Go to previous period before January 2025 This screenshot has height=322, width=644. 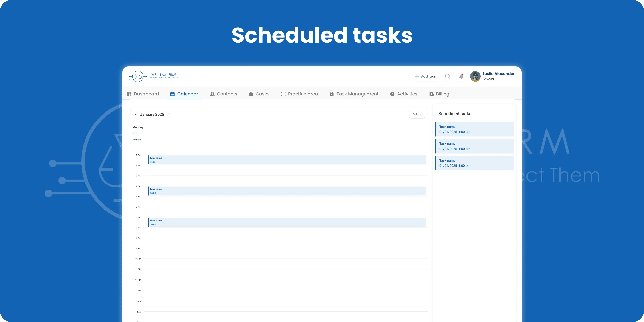click(136, 114)
